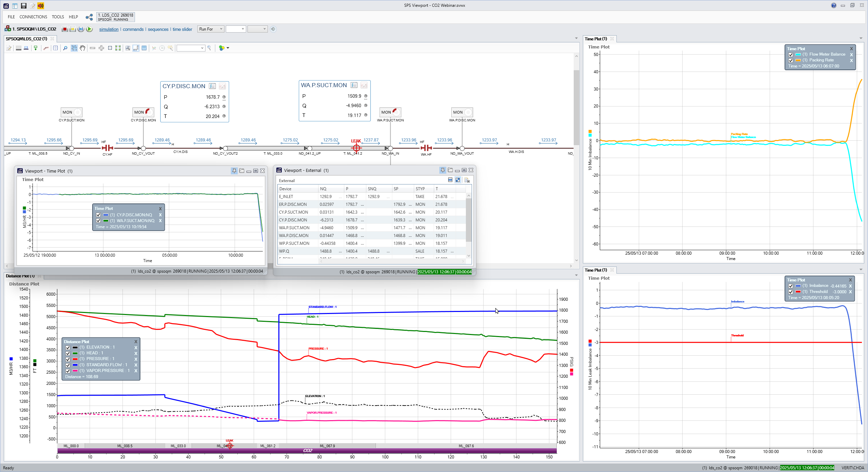Open the Distance Plot panel options arrow

coord(576,275)
